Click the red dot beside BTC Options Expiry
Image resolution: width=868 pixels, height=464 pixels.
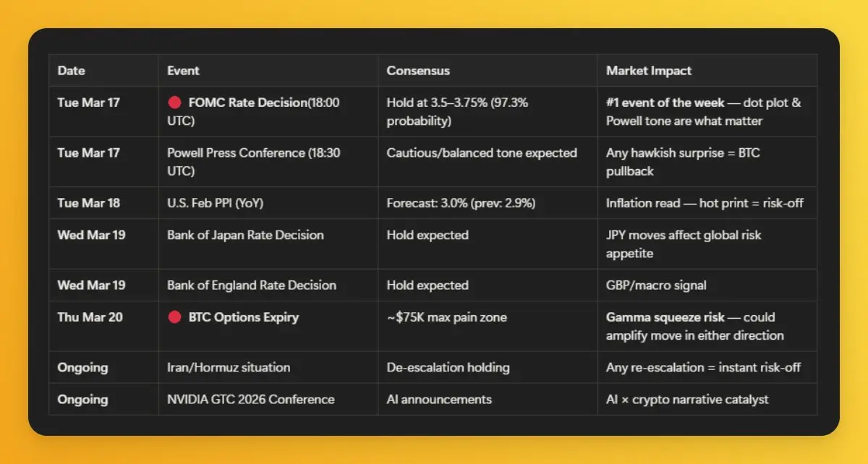(x=174, y=317)
